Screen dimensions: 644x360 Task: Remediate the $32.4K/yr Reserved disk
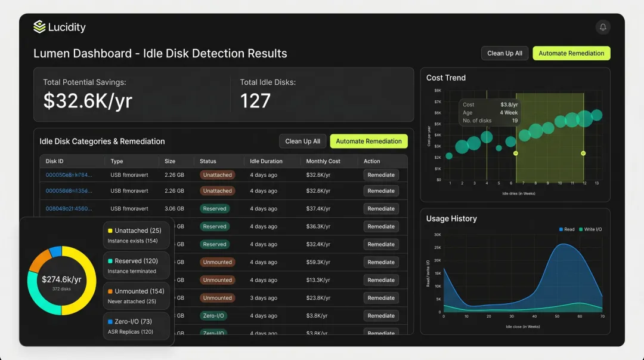pos(380,244)
